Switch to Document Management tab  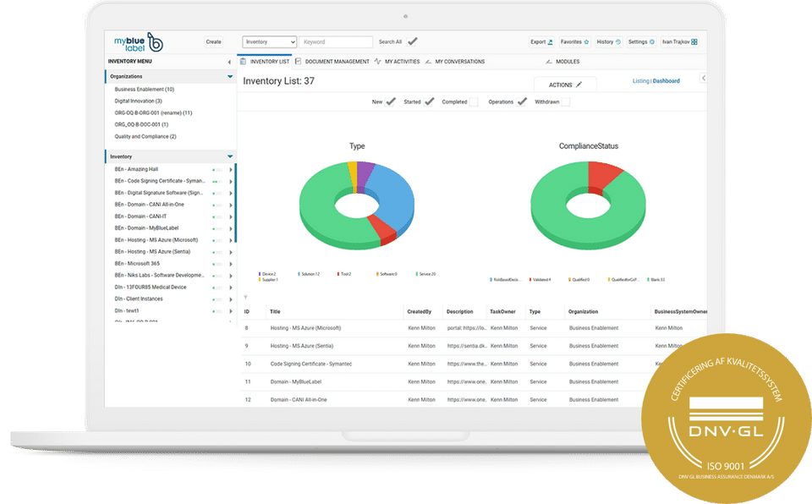[332, 62]
